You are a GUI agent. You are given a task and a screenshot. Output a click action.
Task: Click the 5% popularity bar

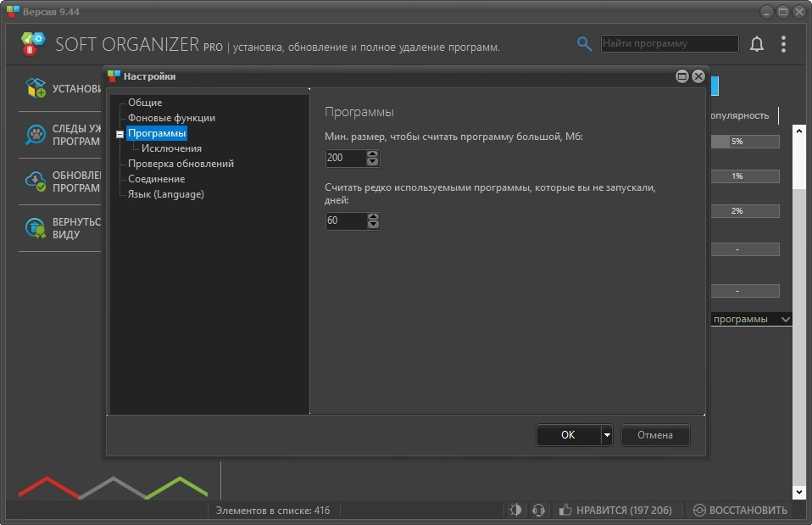(x=745, y=142)
